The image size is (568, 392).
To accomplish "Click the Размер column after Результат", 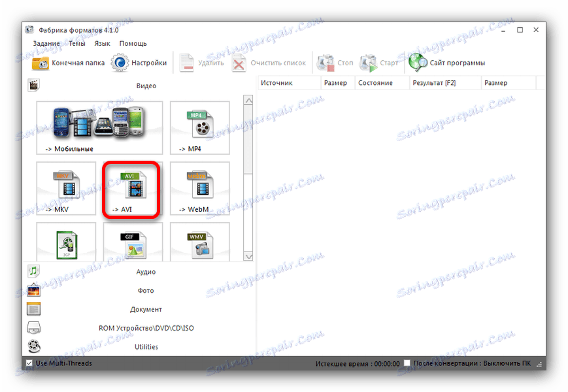I will point(509,83).
